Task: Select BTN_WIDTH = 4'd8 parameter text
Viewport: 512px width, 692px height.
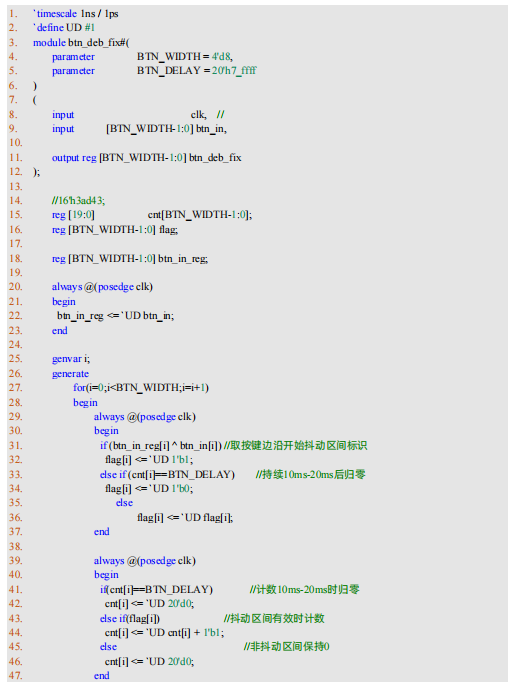Action: [185, 57]
